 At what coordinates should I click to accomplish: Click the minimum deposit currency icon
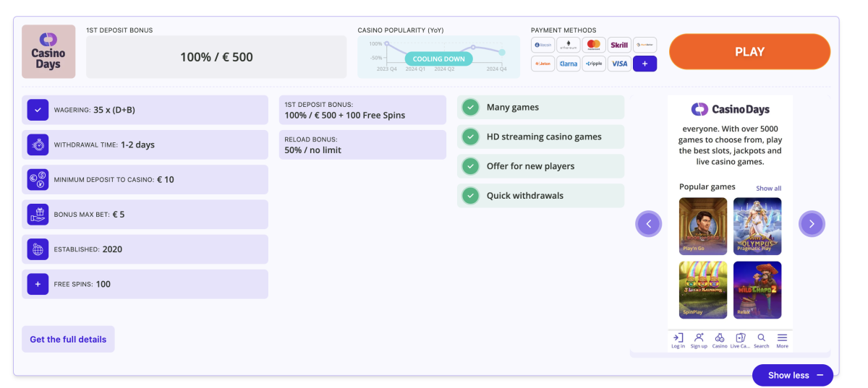(x=38, y=179)
